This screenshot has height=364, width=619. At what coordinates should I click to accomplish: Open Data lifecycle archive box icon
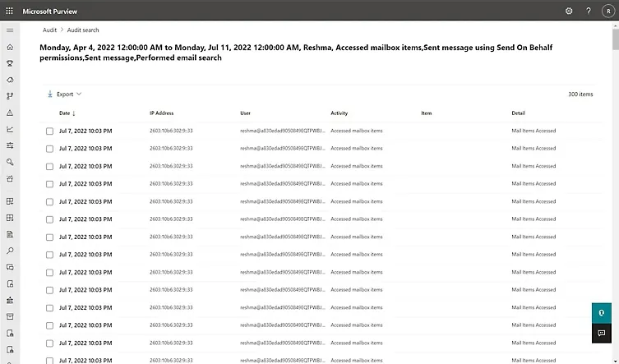coord(10,316)
